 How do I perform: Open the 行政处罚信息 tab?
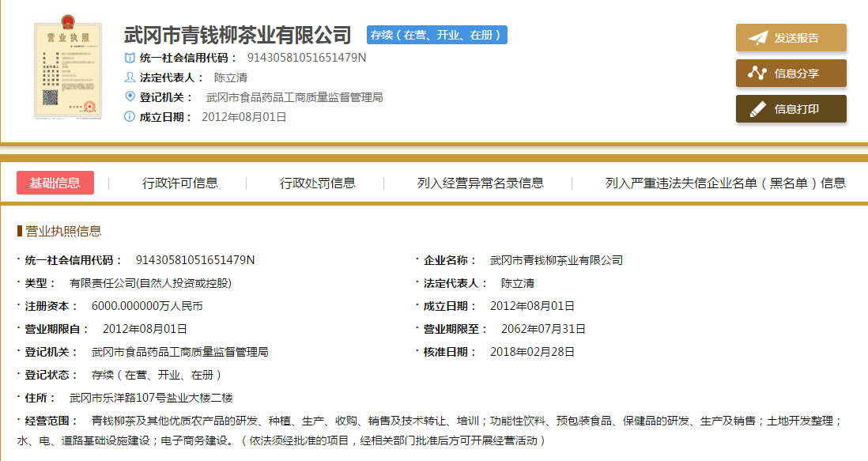click(x=318, y=183)
